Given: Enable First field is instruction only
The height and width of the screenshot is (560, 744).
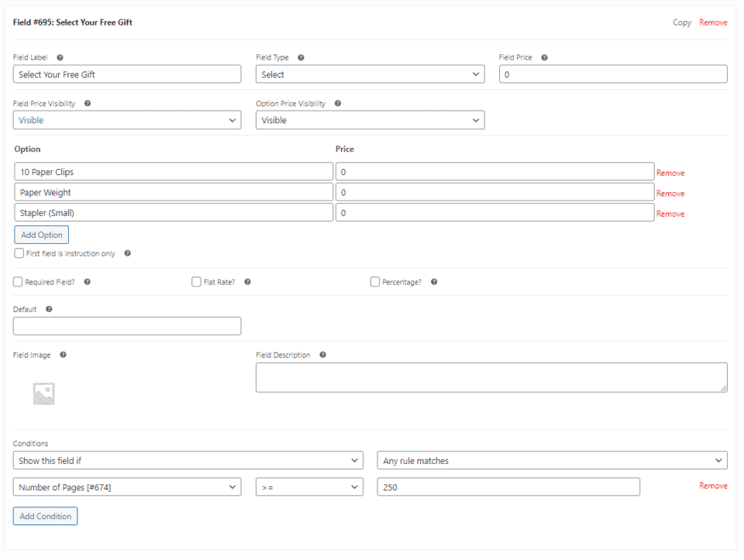Looking at the screenshot, I should (x=19, y=253).
